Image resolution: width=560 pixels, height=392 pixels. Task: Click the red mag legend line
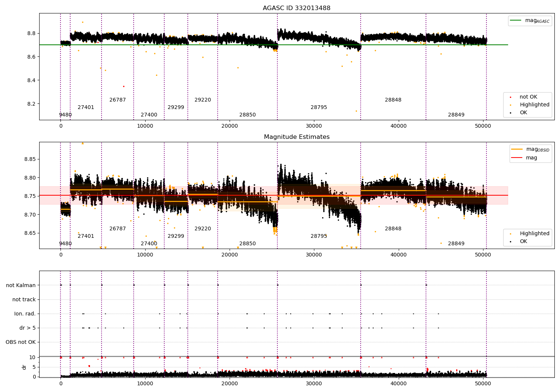(517, 158)
